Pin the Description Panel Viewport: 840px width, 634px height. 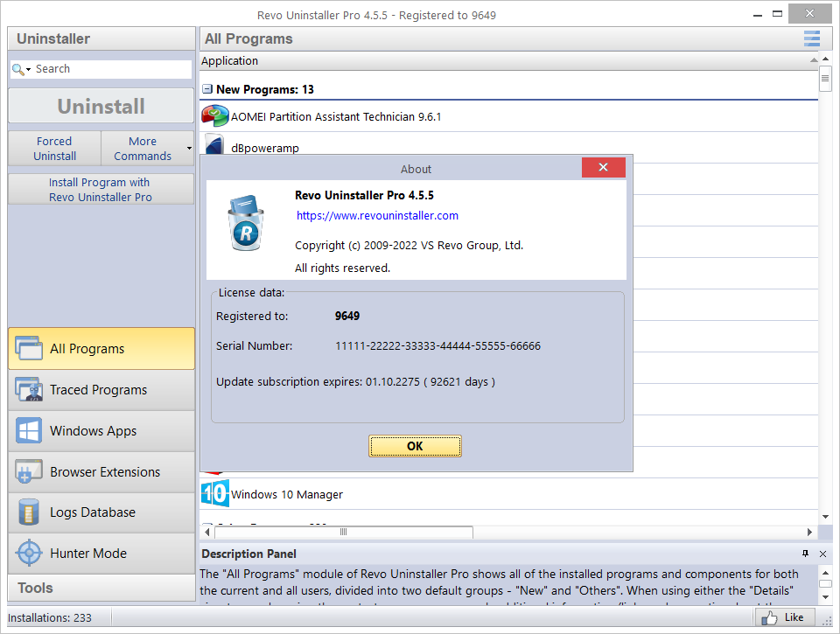805,554
